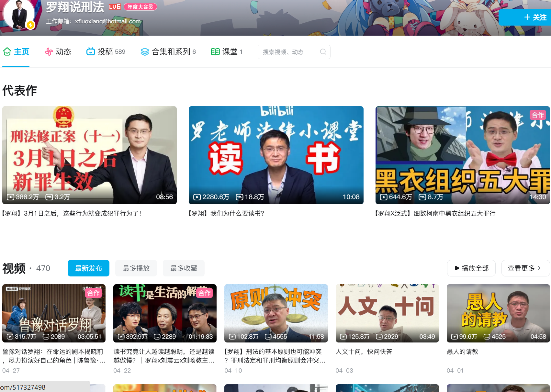Viewport: 551px width, 392px height.
Task: Open title link 愚人的请教 below thumbnail
Action: 462,352
